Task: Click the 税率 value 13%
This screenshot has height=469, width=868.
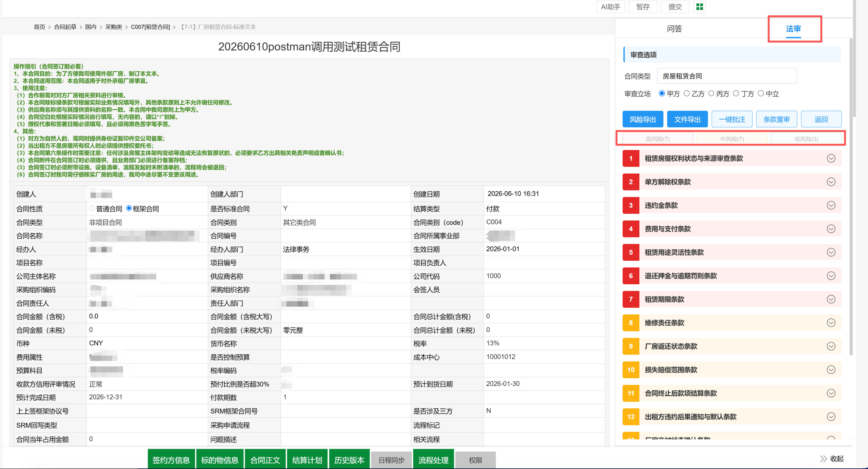Action: (493, 343)
